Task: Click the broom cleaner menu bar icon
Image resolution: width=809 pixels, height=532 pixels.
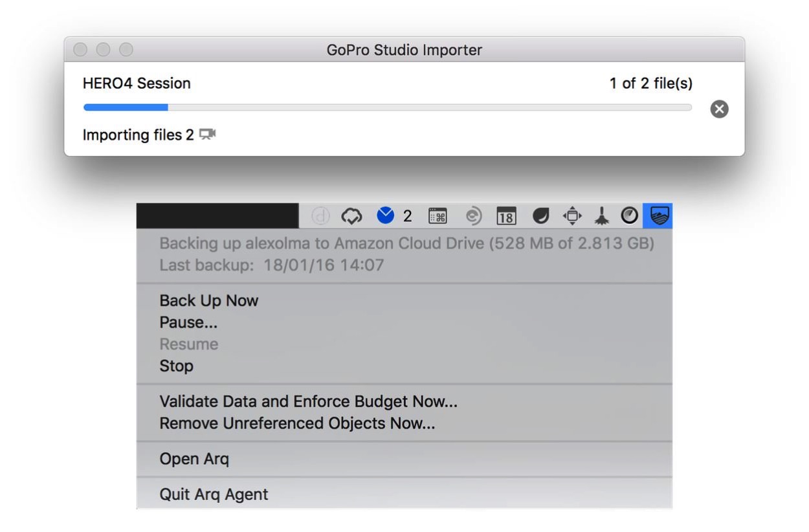Action: 602,216
